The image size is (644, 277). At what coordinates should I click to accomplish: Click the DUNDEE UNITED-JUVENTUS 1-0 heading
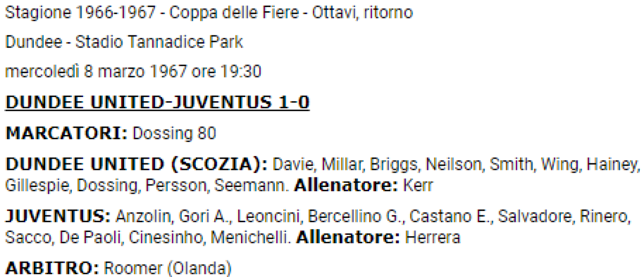point(157,102)
